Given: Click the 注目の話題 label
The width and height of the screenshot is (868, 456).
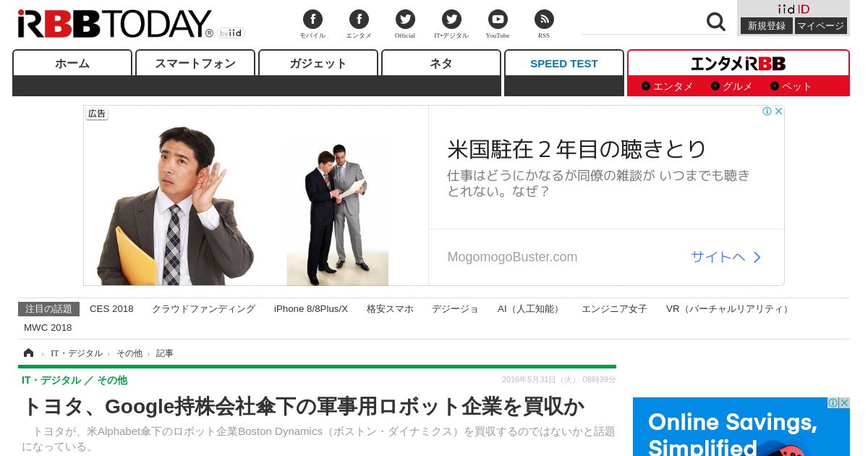Looking at the screenshot, I should [x=48, y=309].
